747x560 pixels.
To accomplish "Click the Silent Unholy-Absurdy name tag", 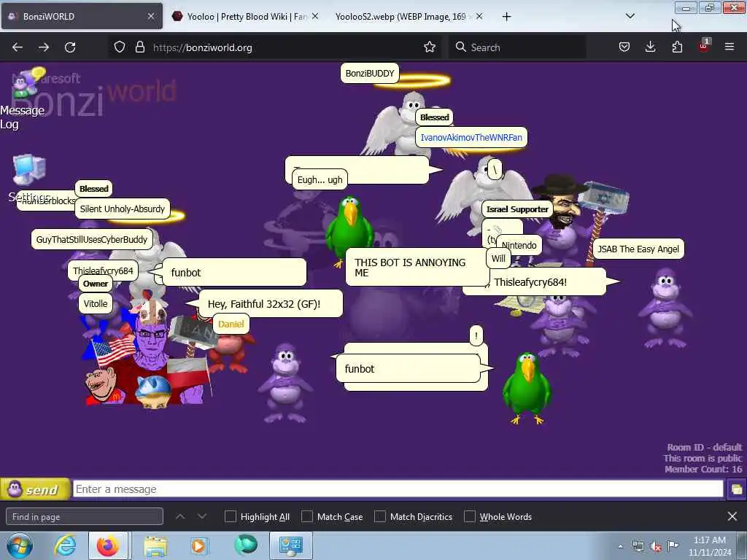I will tap(123, 209).
